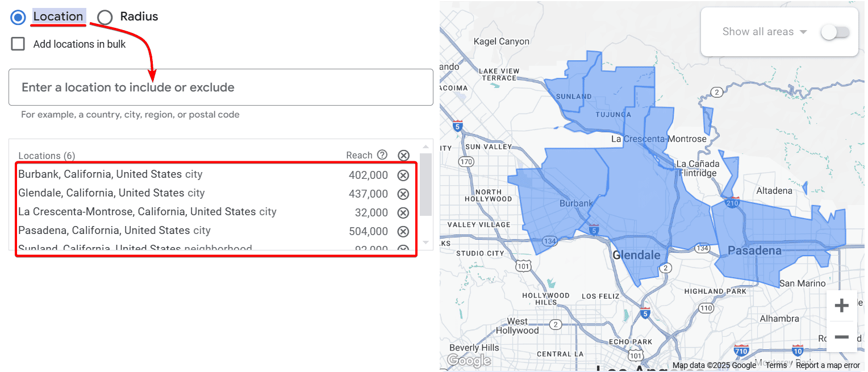Remove Burbank, California from the locations list
The width and height of the screenshot is (868, 372).
(403, 175)
